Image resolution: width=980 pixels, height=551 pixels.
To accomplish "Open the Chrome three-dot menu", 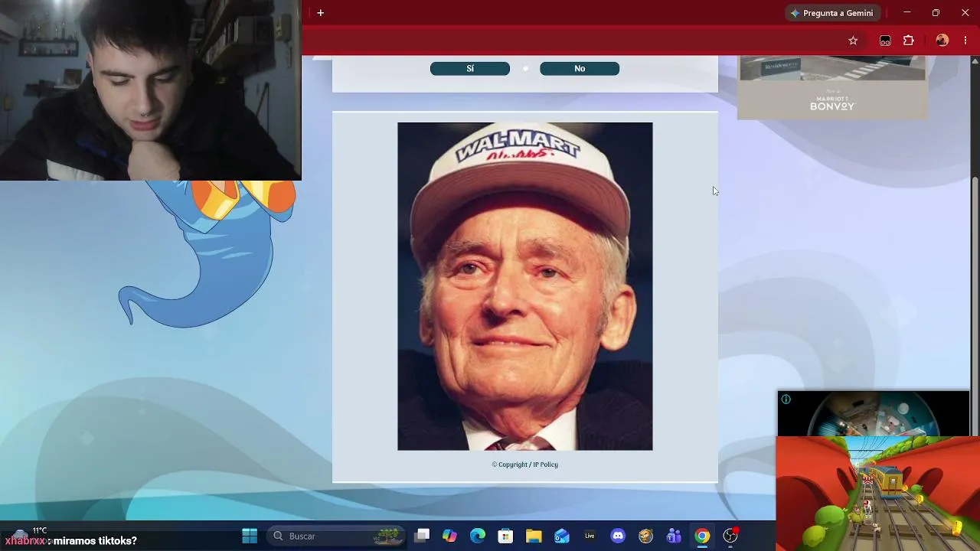I will pos(965,41).
